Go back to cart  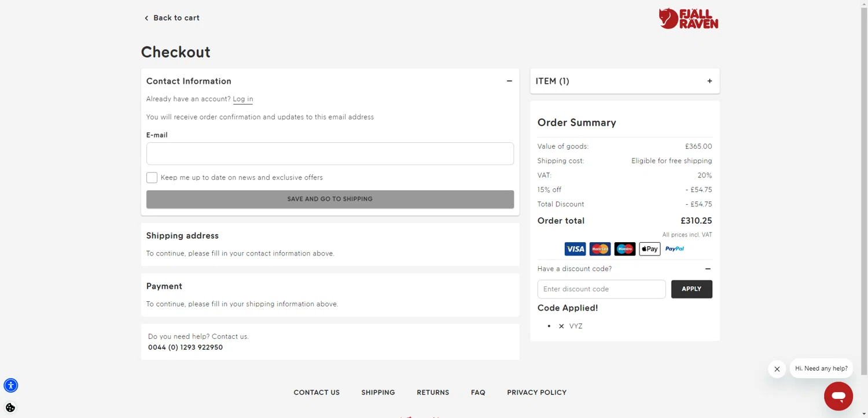[172, 18]
